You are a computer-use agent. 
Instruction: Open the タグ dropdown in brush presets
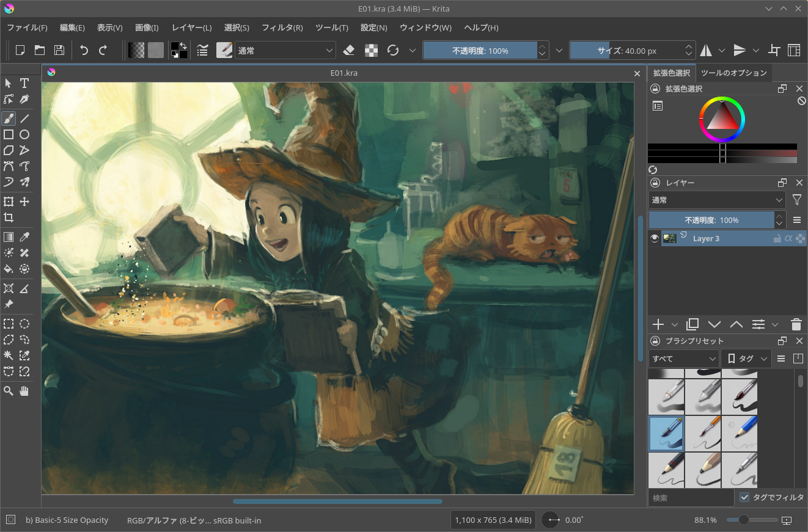tap(746, 359)
